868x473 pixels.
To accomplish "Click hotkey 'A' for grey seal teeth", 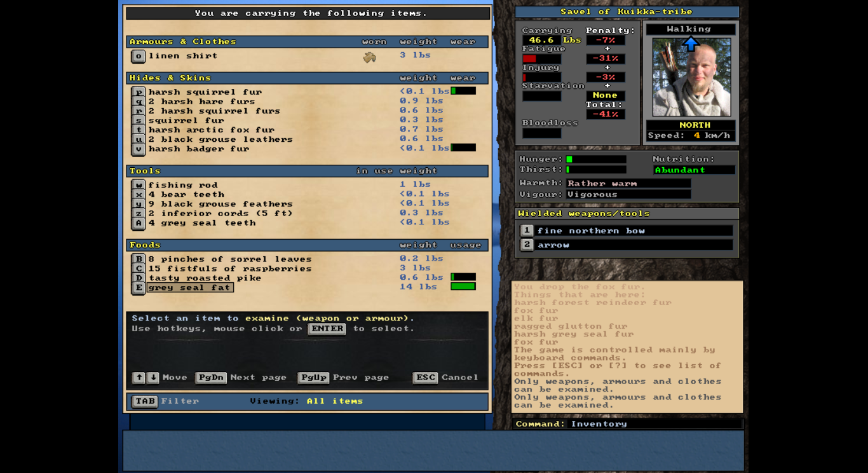I will [139, 223].
